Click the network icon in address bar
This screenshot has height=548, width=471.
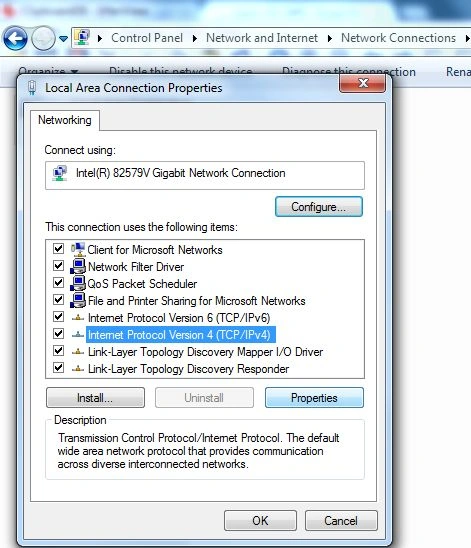point(82,37)
